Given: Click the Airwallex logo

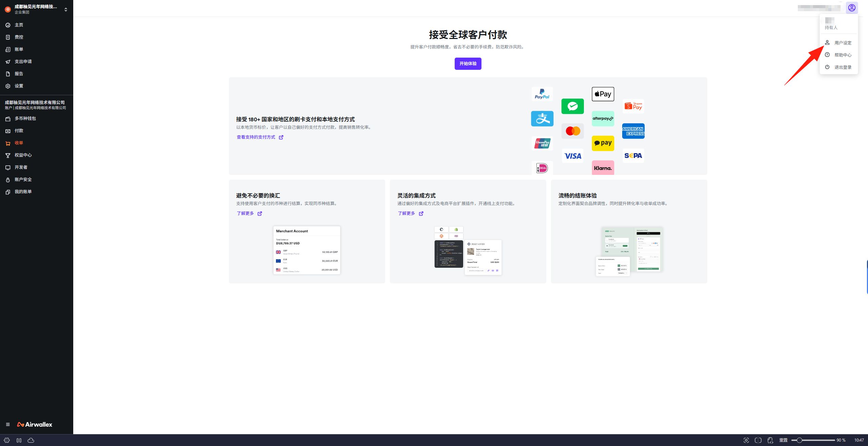Looking at the screenshot, I should pyautogui.click(x=35, y=424).
